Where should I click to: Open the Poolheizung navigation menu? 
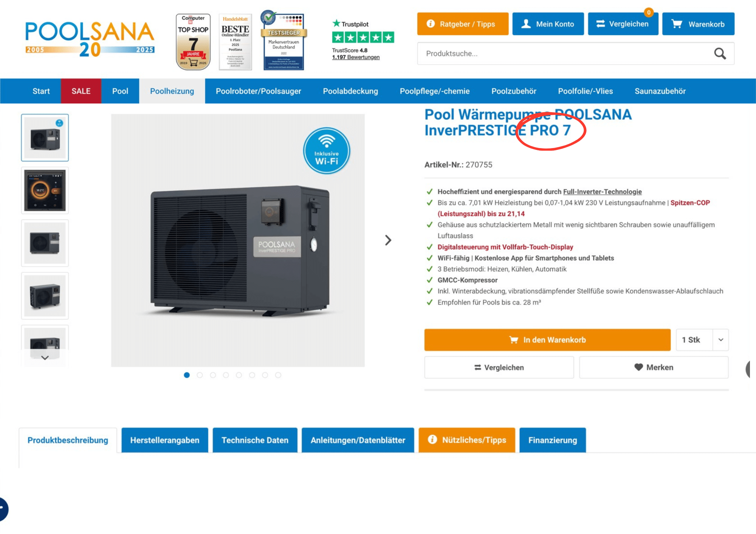click(172, 91)
